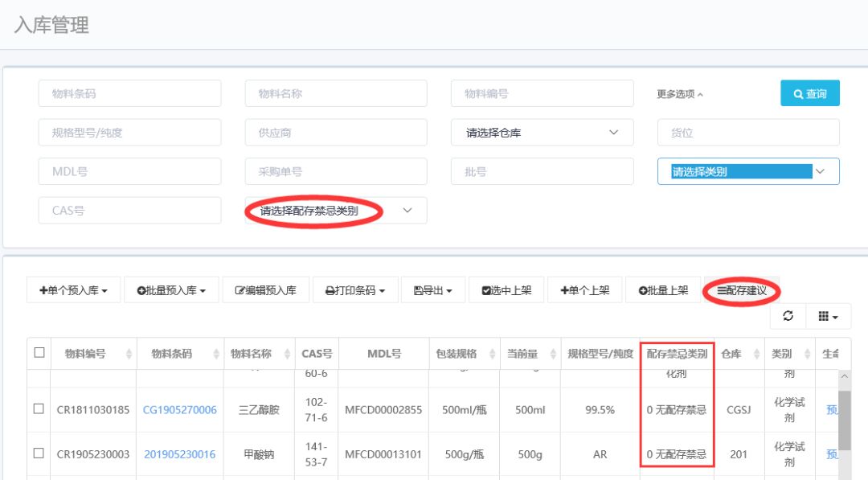Click the refresh icon above the table
This screenshot has width=868, height=480.
click(x=788, y=317)
